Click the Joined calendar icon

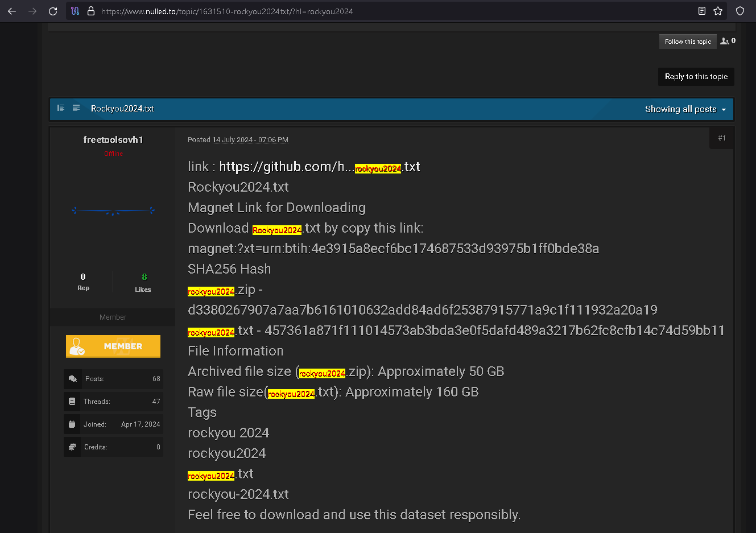(x=72, y=424)
